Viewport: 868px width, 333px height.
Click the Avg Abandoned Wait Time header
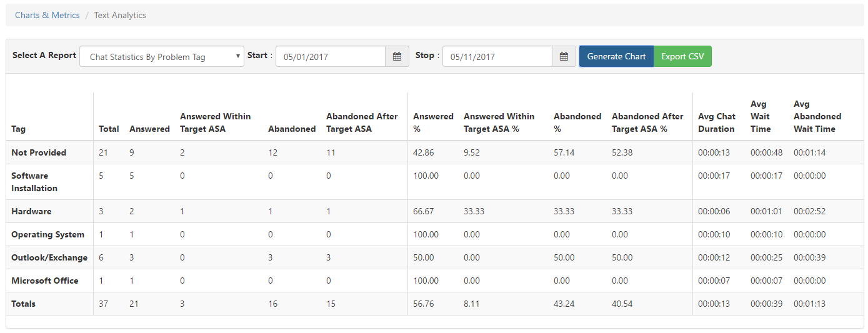[x=817, y=116]
